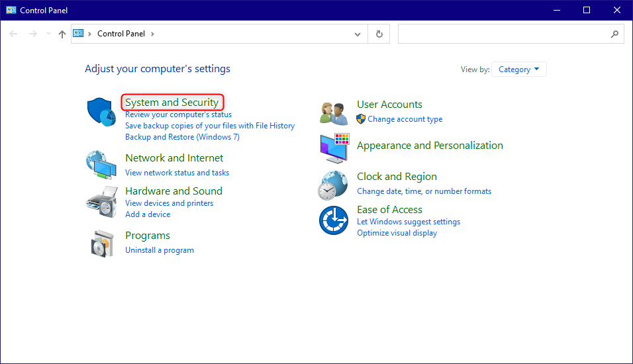Click Review your computer's status
The width and height of the screenshot is (633, 364).
coord(178,114)
